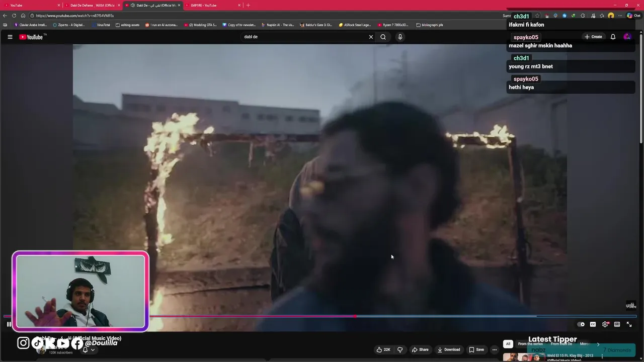644x362 pixels.
Task: Open more actions ellipsis below video
Action: point(495,349)
